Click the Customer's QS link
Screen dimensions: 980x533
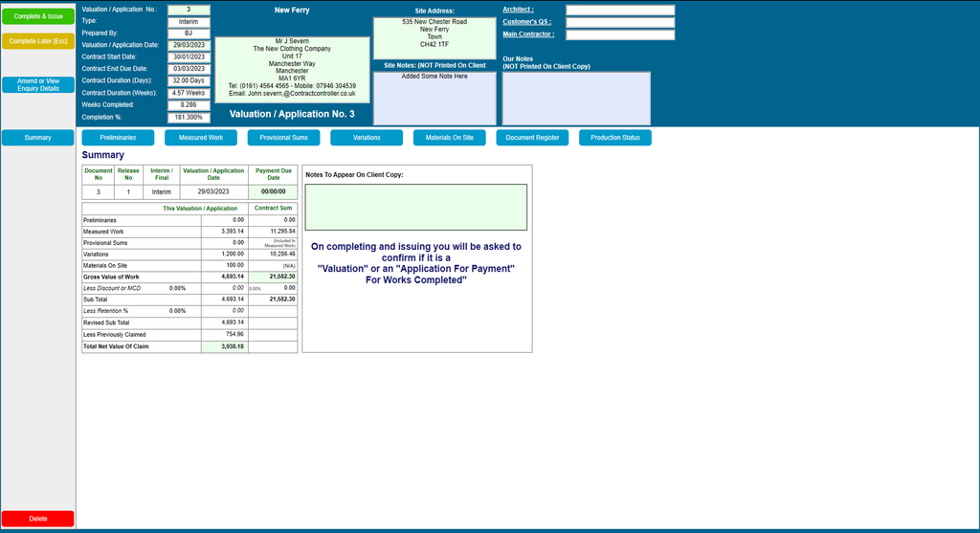pyautogui.click(x=527, y=22)
